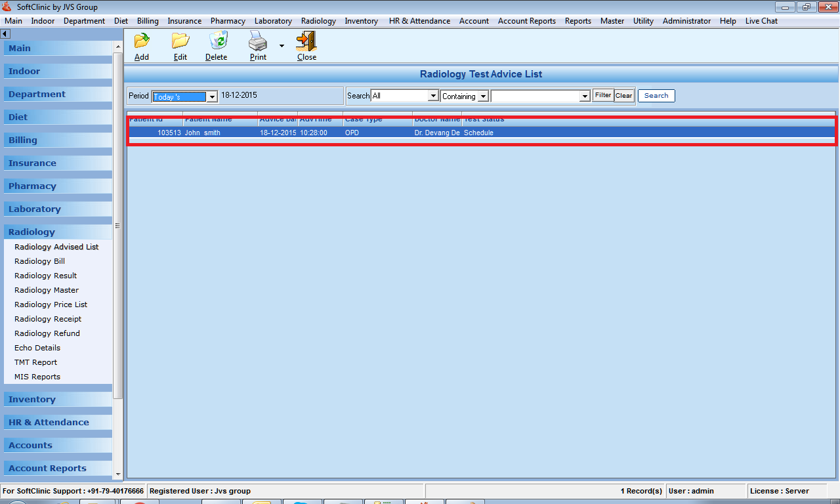Image resolution: width=840 pixels, height=504 pixels.
Task: Click the Add folder icon
Action: click(142, 41)
